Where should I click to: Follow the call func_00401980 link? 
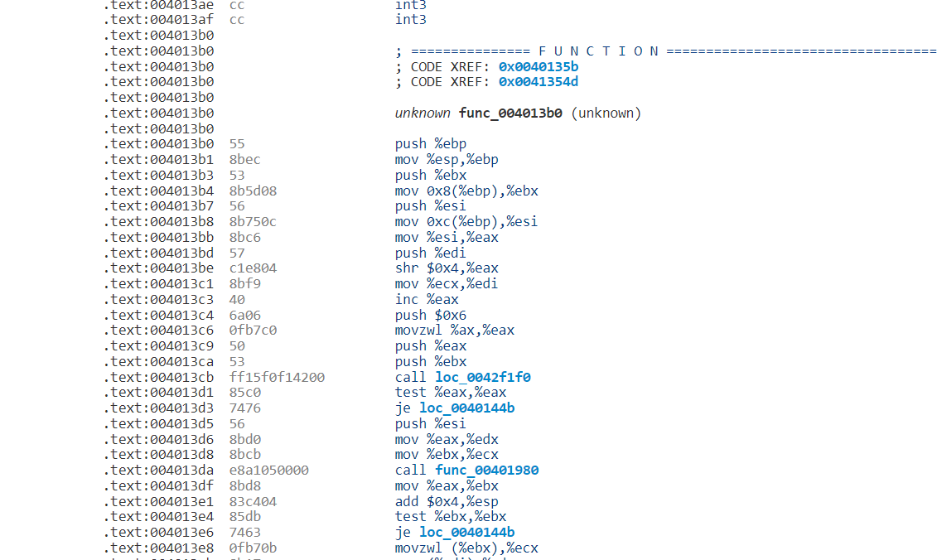click(487, 470)
